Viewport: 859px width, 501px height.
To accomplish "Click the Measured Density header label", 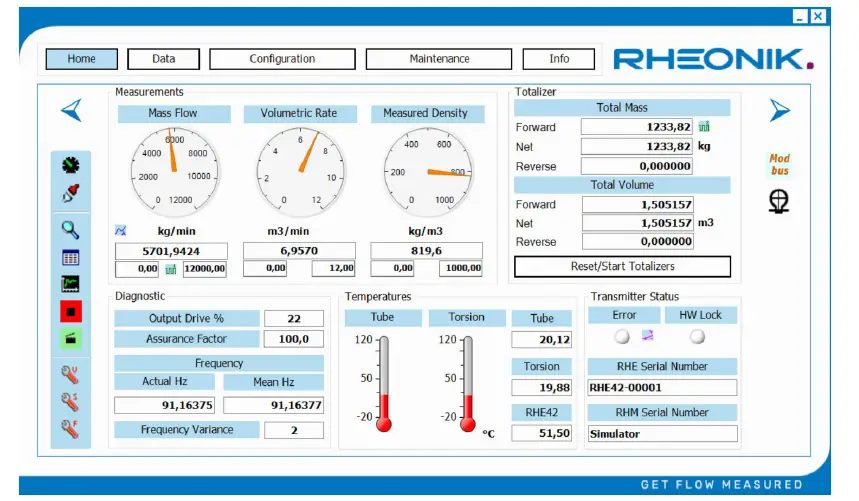I will (427, 113).
